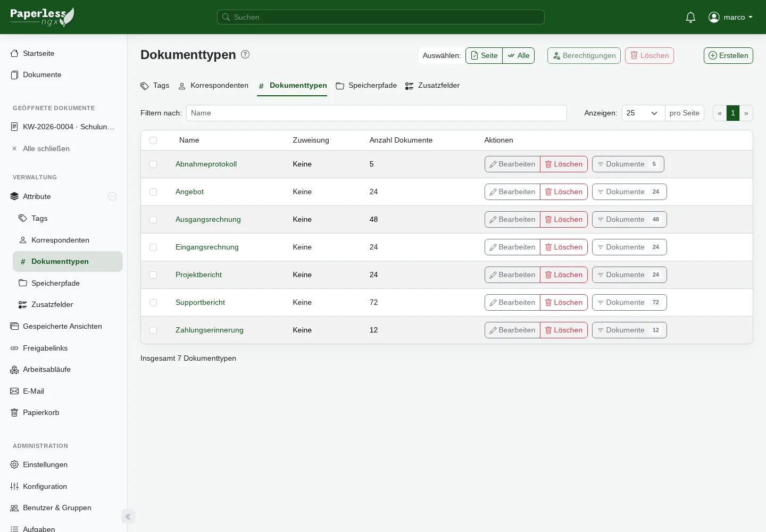Click the E-Mail envelope icon
Screen dimensions: 766x532
pos(14,391)
